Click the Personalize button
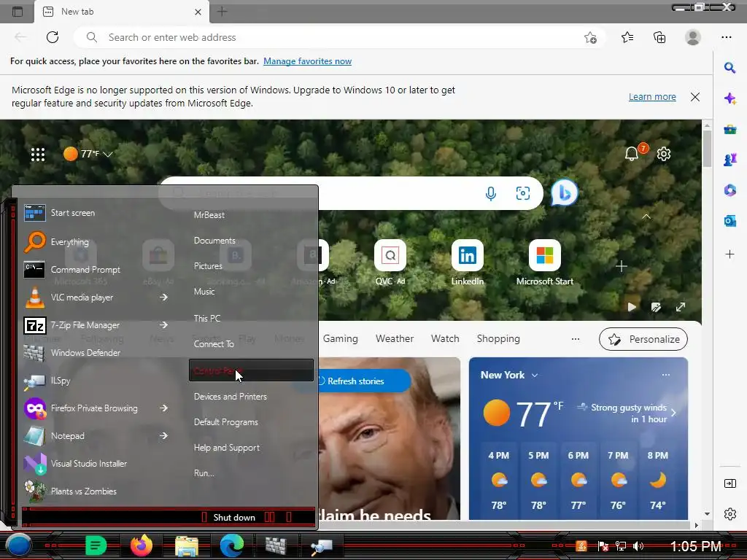Screen dimensions: 747x560 [643, 339]
